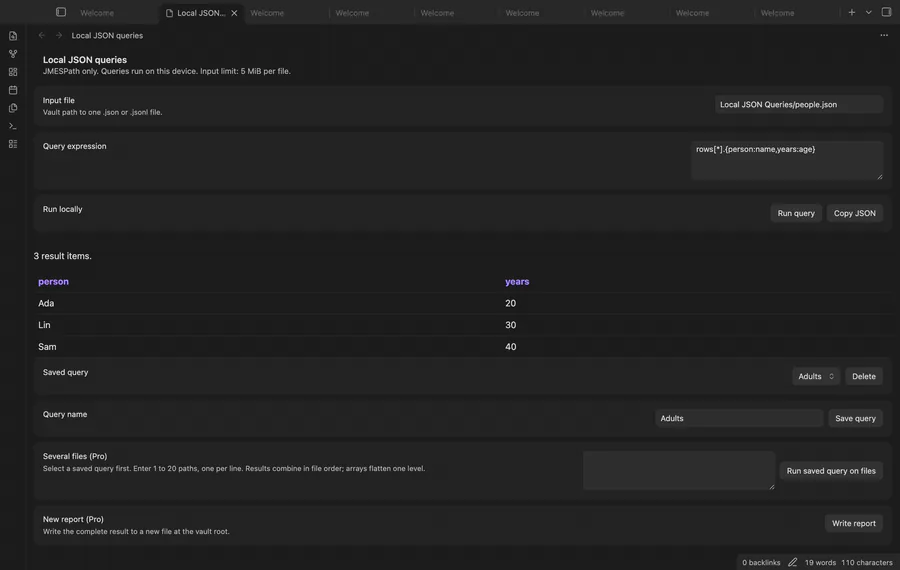Switch to the first Welcome tab

pyautogui.click(x=97, y=13)
